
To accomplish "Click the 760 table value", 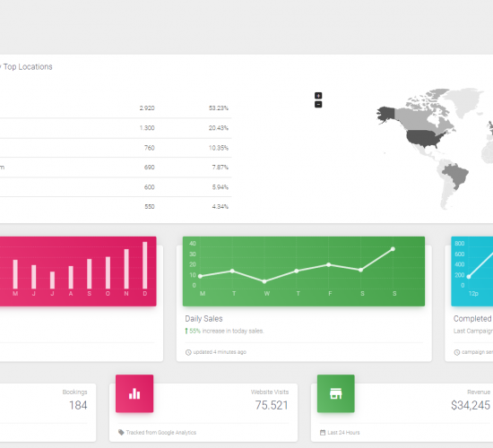I will tap(150, 148).
